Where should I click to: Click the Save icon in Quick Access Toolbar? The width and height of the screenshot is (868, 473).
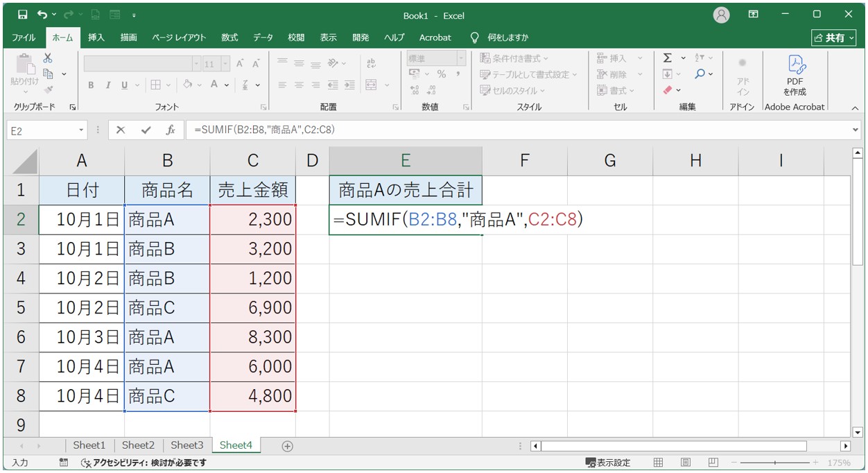[22, 14]
